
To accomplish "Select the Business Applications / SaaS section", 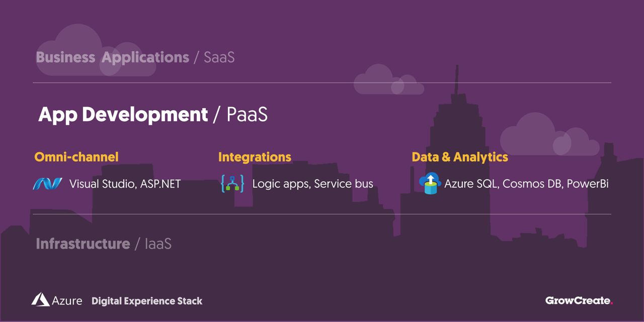I will point(135,57).
